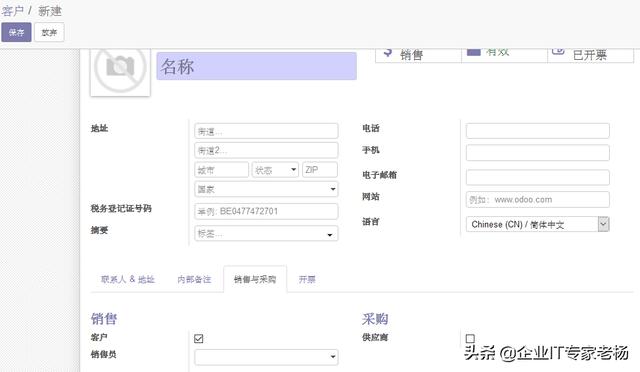Viewport: 640px width, 372px height.
Task: Open the 语言 language dropdown Chinese (CN)
Action: pyautogui.click(x=538, y=224)
